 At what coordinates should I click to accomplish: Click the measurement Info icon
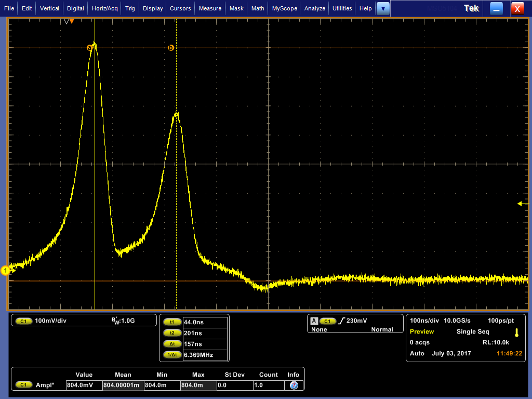click(294, 385)
